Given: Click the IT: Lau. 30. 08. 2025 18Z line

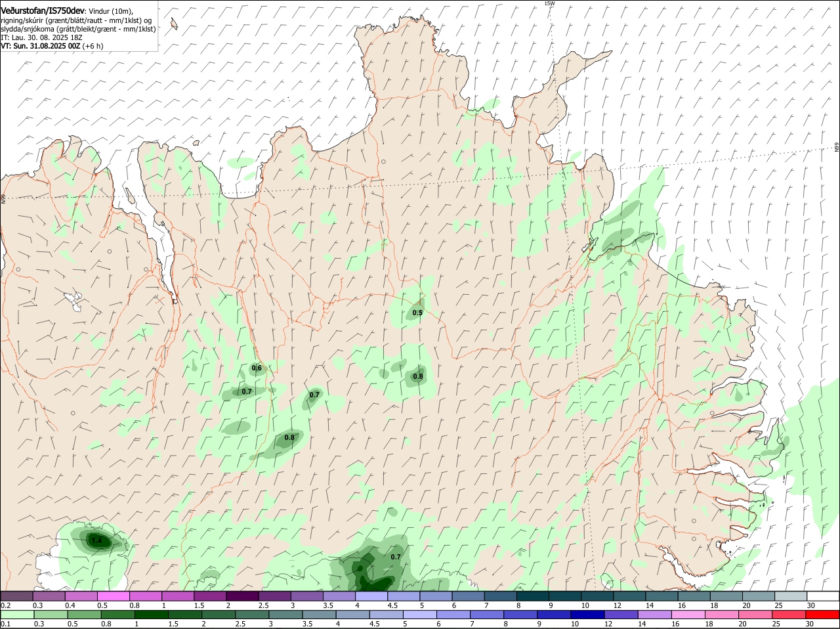Looking at the screenshot, I should click(x=43, y=37).
